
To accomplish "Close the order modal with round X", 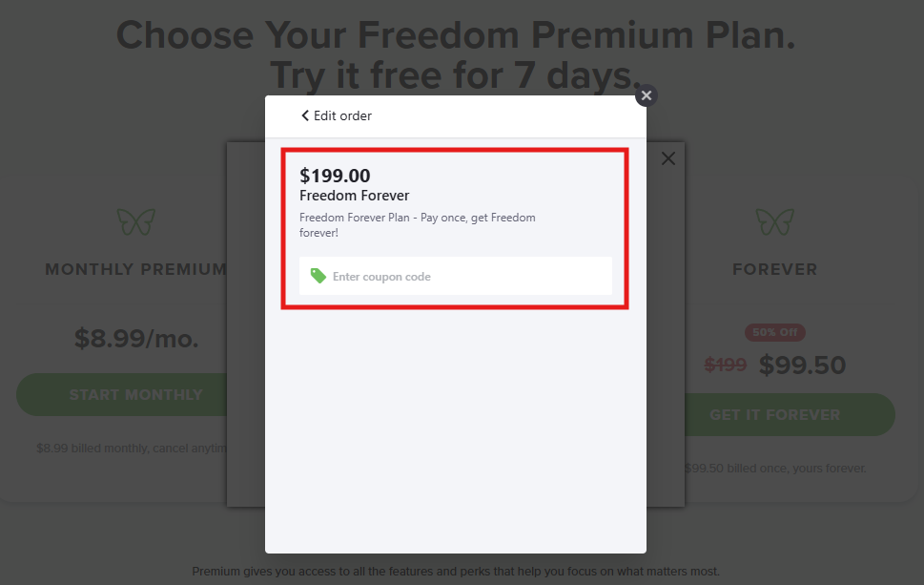I will click(x=647, y=95).
